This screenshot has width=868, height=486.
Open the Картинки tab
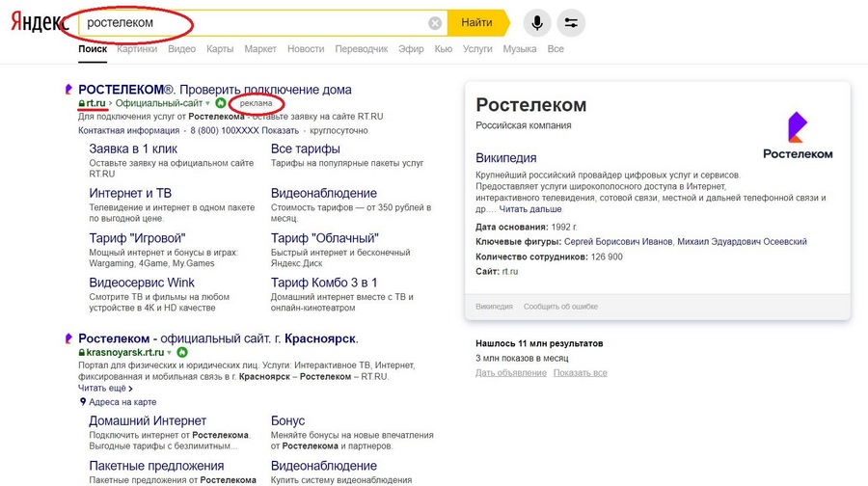pos(137,49)
